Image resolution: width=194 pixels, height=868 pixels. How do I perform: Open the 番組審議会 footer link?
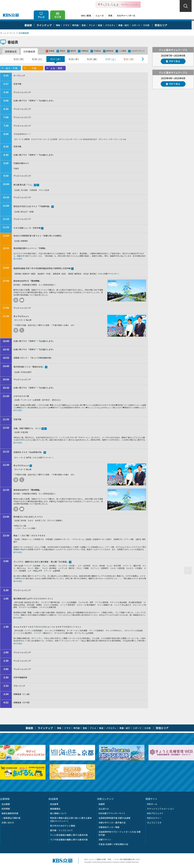[55, 809]
